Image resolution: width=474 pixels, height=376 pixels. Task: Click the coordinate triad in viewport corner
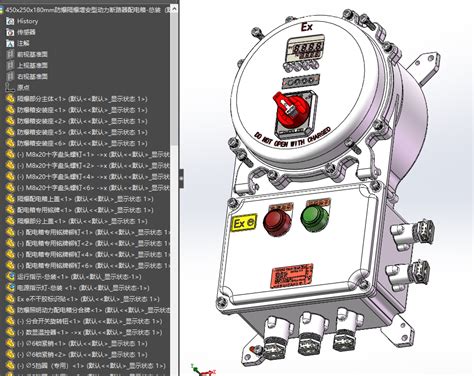(x=202, y=370)
